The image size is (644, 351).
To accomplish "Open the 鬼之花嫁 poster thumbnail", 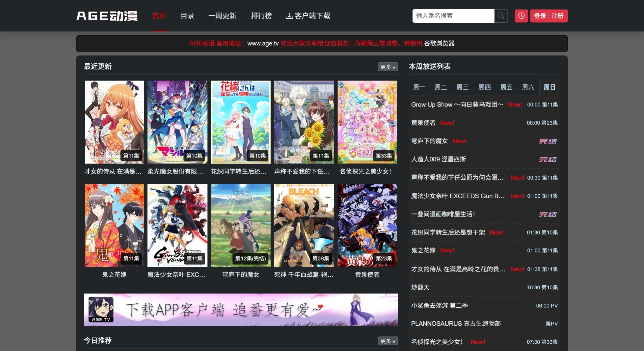I will [114, 225].
